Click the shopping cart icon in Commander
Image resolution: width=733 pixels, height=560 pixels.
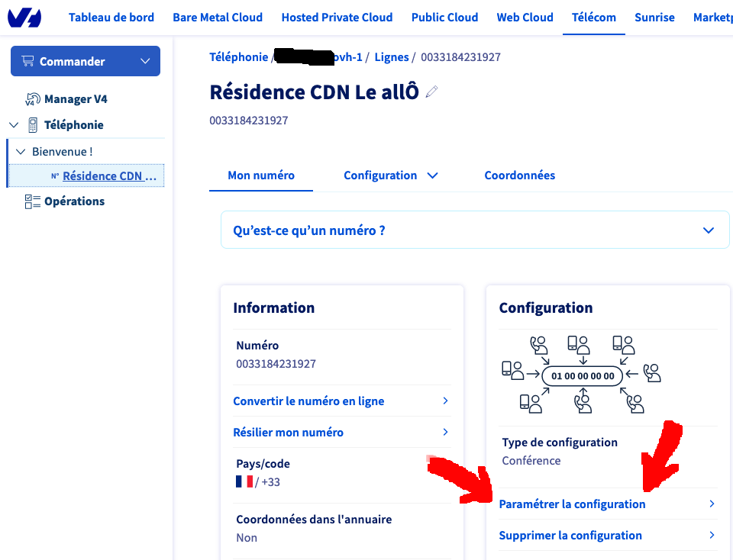point(27,61)
